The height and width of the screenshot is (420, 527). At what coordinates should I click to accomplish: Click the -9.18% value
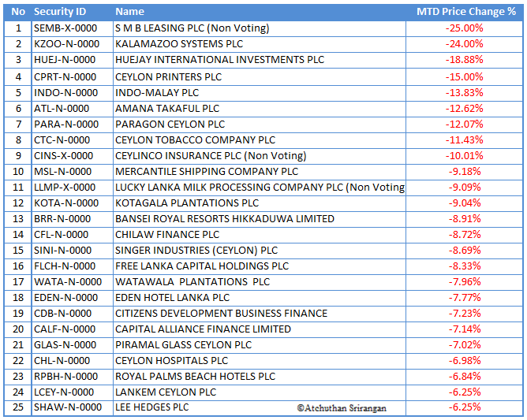point(465,172)
